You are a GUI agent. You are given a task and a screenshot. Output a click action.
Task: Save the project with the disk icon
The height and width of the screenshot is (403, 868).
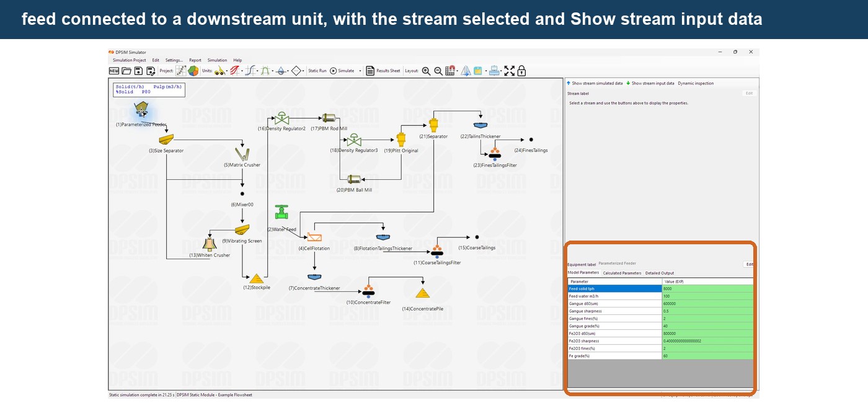pos(139,71)
